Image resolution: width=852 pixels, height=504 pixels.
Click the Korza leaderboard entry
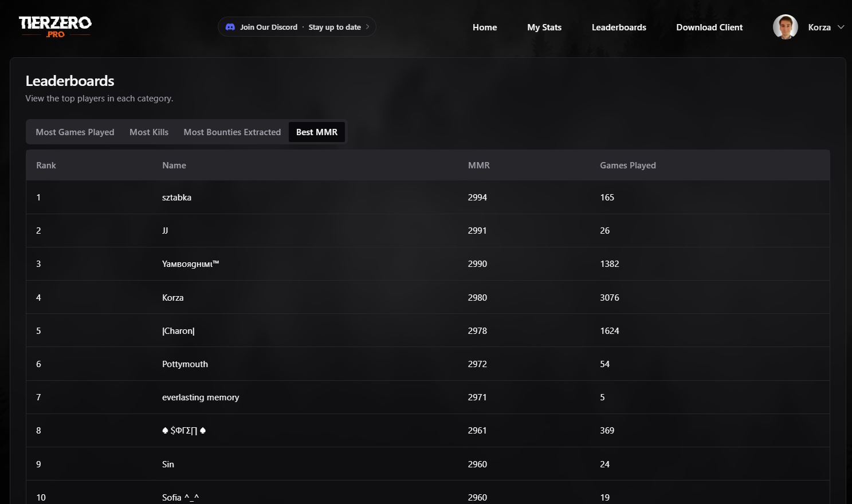tap(173, 298)
